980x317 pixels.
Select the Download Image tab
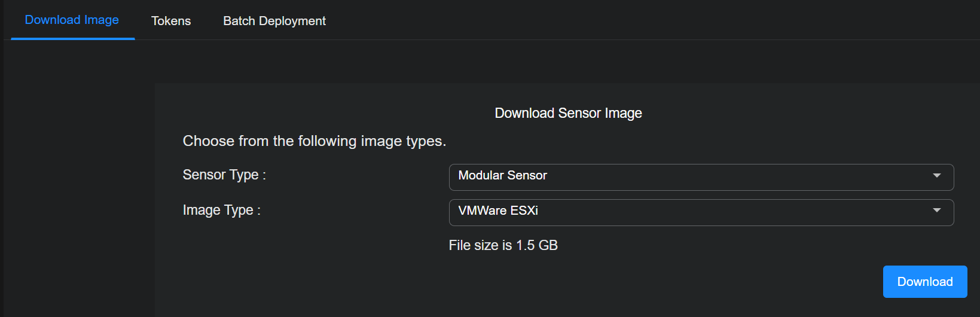(72, 20)
